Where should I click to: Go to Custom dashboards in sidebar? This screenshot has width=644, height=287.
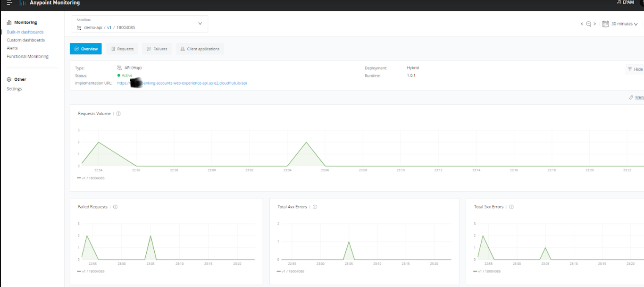26,40
